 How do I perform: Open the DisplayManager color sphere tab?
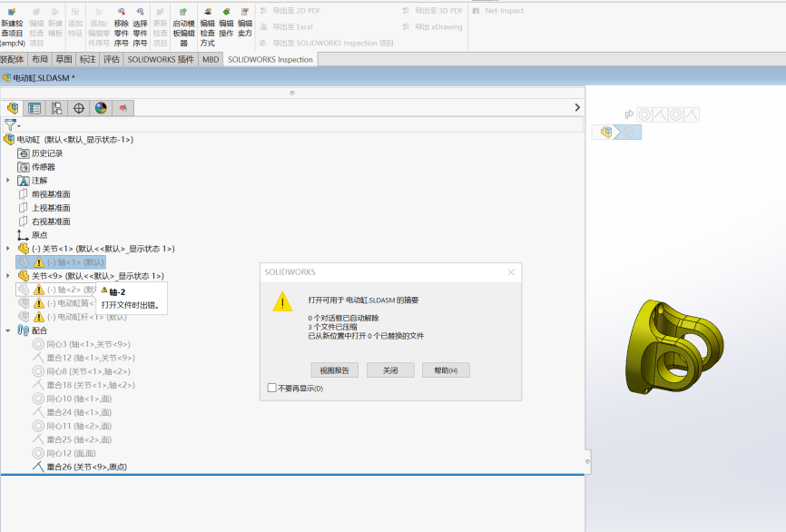click(x=101, y=108)
